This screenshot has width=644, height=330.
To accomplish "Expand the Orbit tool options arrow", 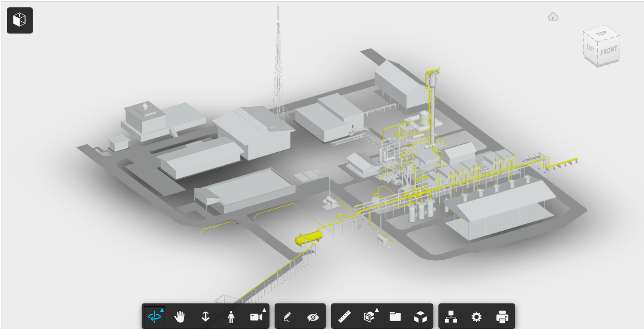I will [162, 310].
